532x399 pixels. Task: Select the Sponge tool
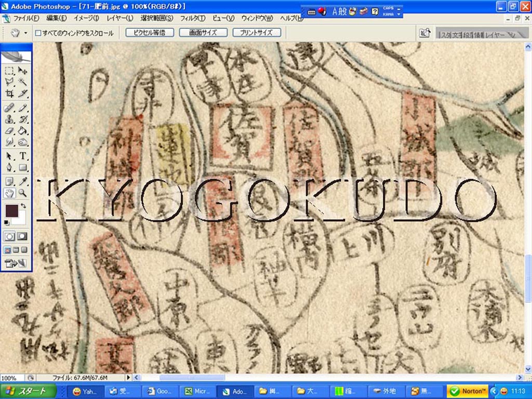coord(22,142)
